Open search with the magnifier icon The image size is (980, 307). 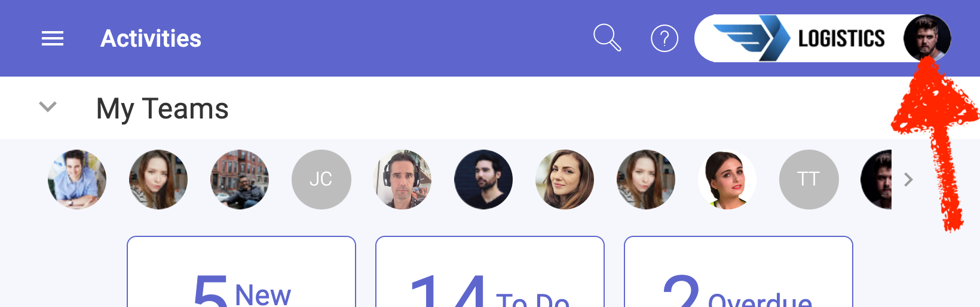click(x=607, y=38)
